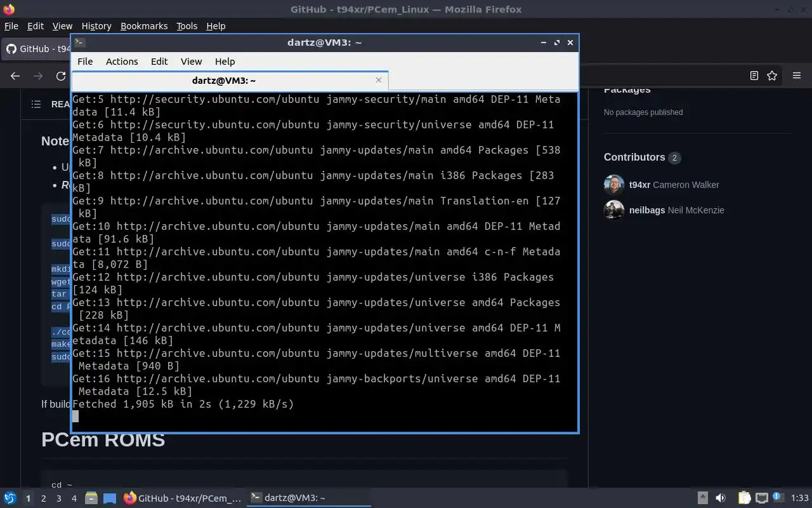Go back with Firefox back arrow
812x508 pixels.
15,76
